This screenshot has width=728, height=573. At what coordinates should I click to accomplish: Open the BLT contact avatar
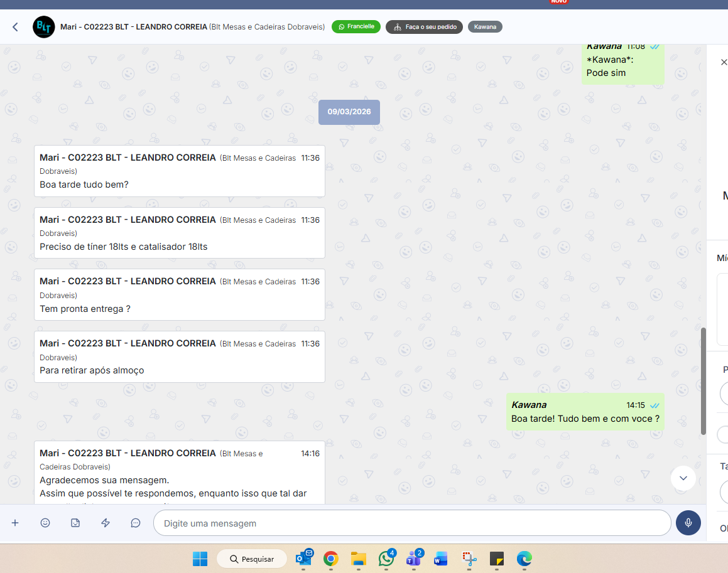pyautogui.click(x=44, y=27)
